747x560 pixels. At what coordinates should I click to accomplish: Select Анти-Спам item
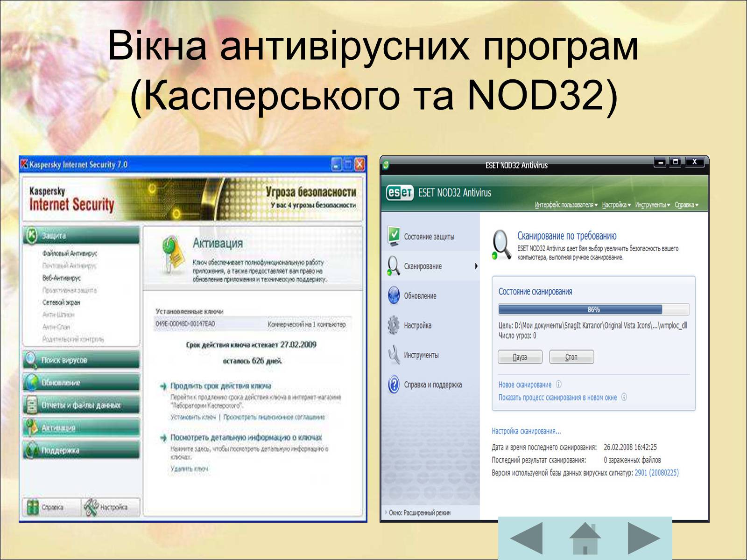click(56, 327)
